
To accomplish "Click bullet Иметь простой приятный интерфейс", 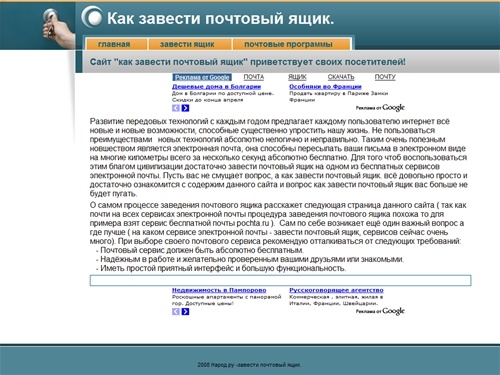I will pos(221,268).
